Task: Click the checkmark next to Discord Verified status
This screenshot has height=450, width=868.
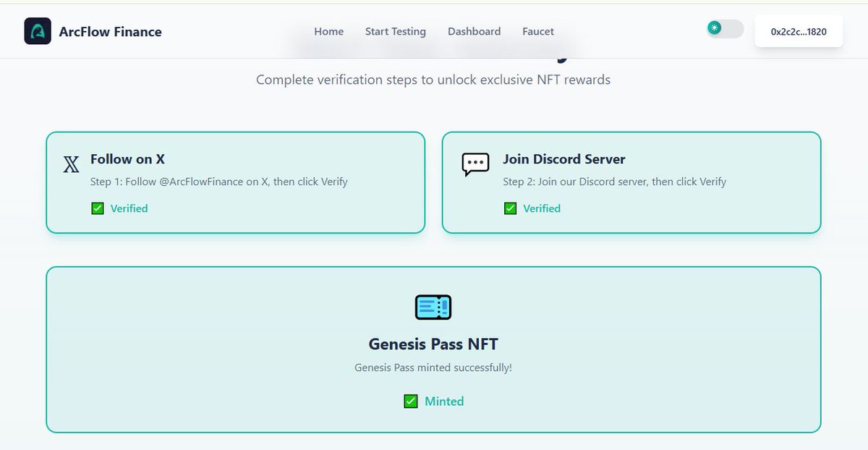Action: 511,208
